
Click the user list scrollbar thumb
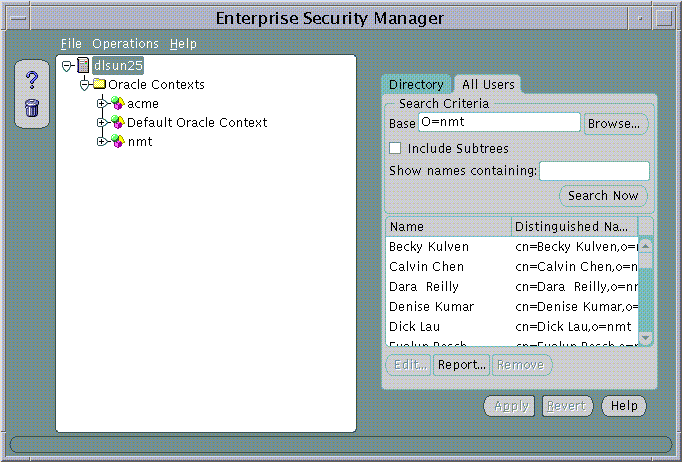point(646,261)
